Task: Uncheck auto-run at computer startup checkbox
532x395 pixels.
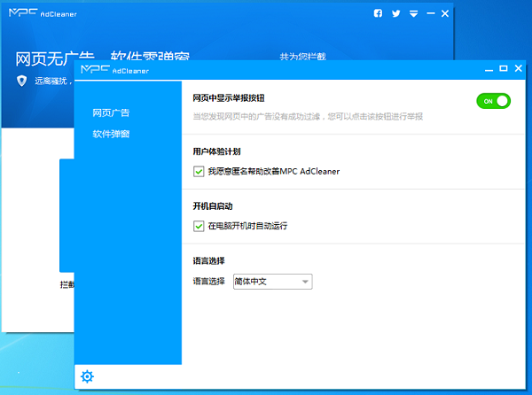Action: tap(199, 226)
